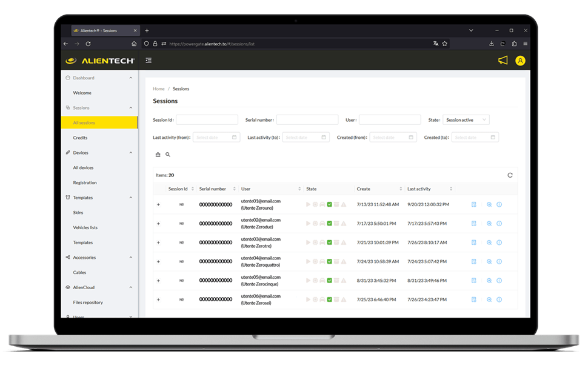
Task: Bookmark this page with the star icon
Action: [x=444, y=44]
